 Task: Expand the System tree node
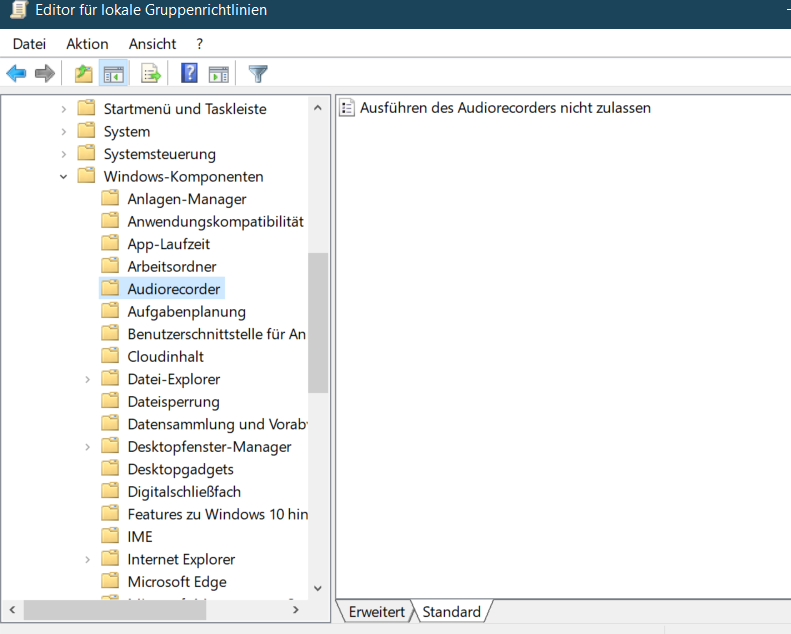click(x=64, y=132)
